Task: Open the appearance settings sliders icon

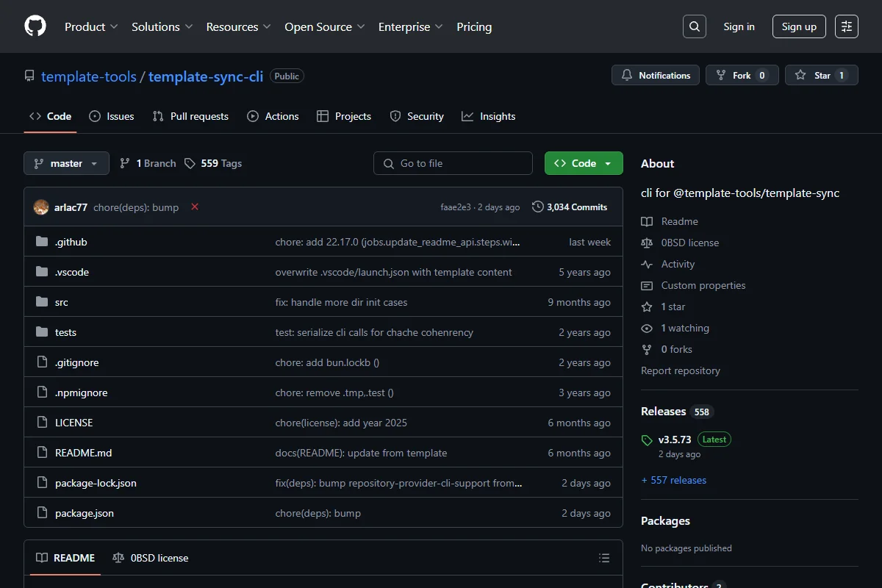Action: 847,26
